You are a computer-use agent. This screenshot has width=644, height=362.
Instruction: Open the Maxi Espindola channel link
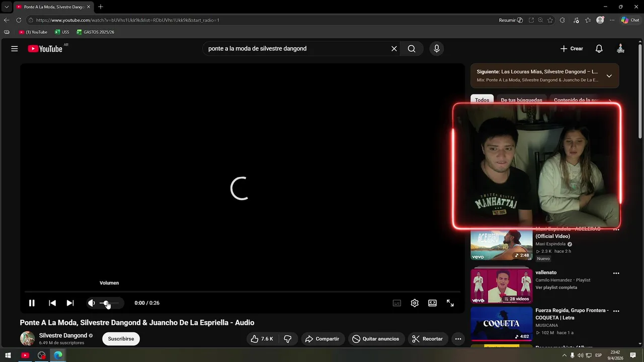(x=550, y=244)
